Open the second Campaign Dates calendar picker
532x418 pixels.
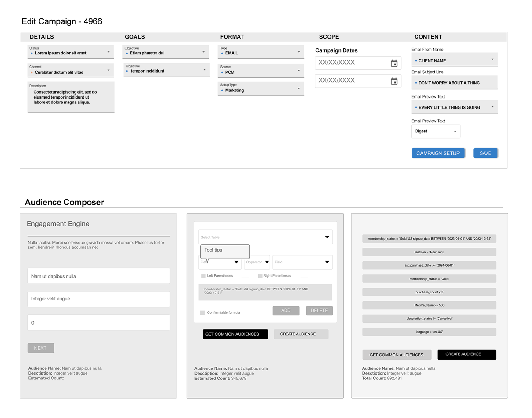pyautogui.click(x=394, y=81)
